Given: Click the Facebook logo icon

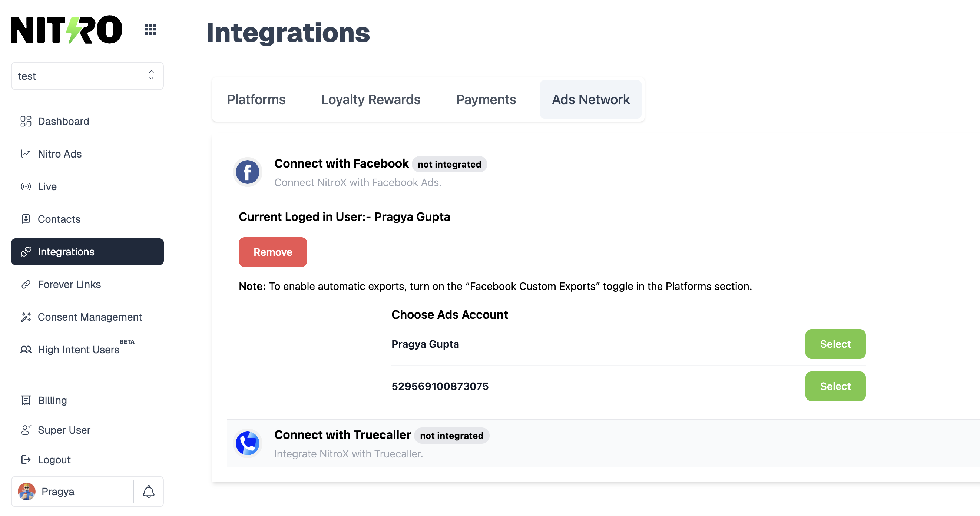Looking at the screenshot, I should pyautogui.click(x=248, y=172).
